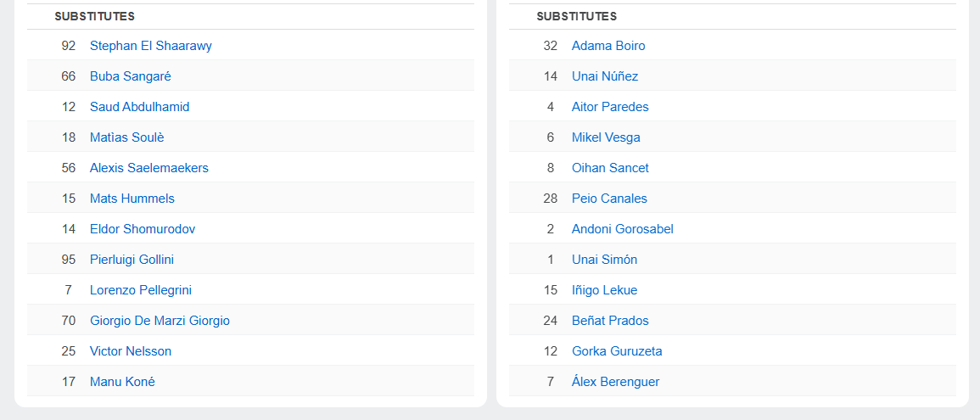Open Gorka Guruzeta's profile link

(x=616, y=351)
